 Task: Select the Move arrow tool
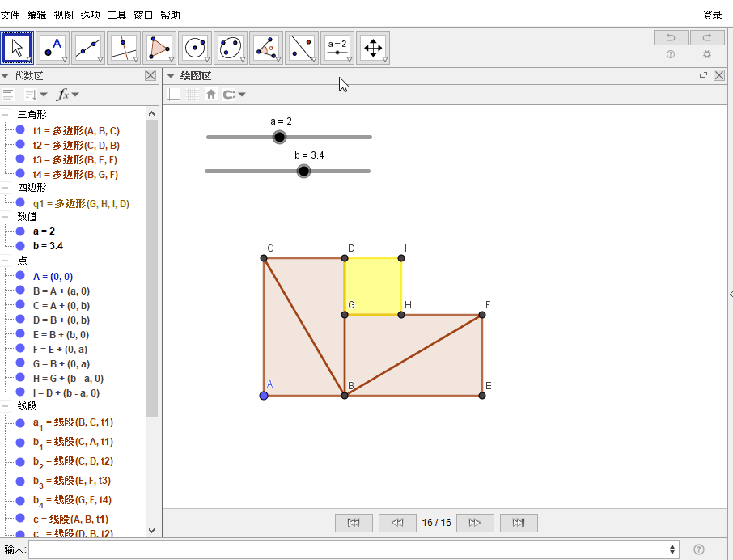18,48
